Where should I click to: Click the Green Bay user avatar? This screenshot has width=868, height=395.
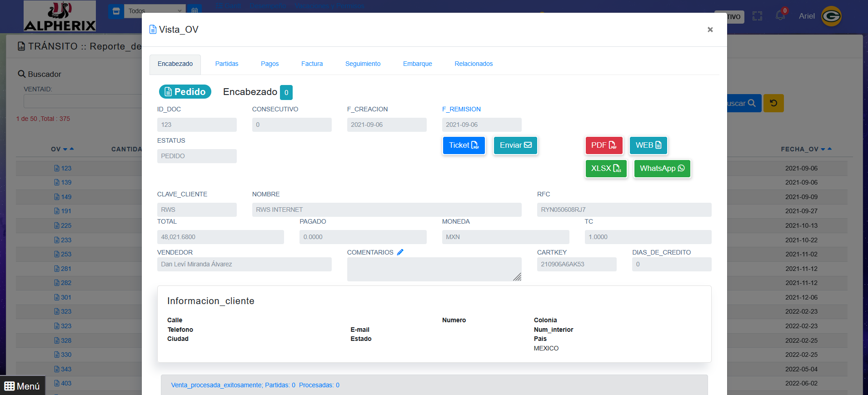click(831, 16)
